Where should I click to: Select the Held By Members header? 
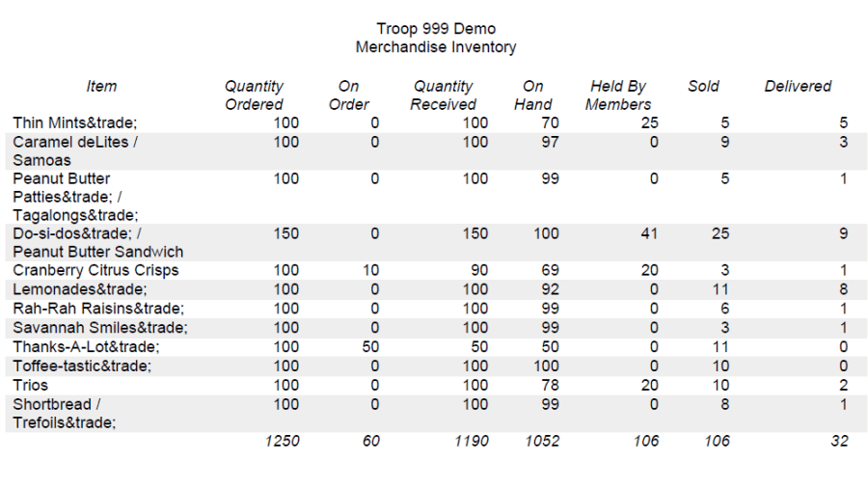tap(618, 95)
